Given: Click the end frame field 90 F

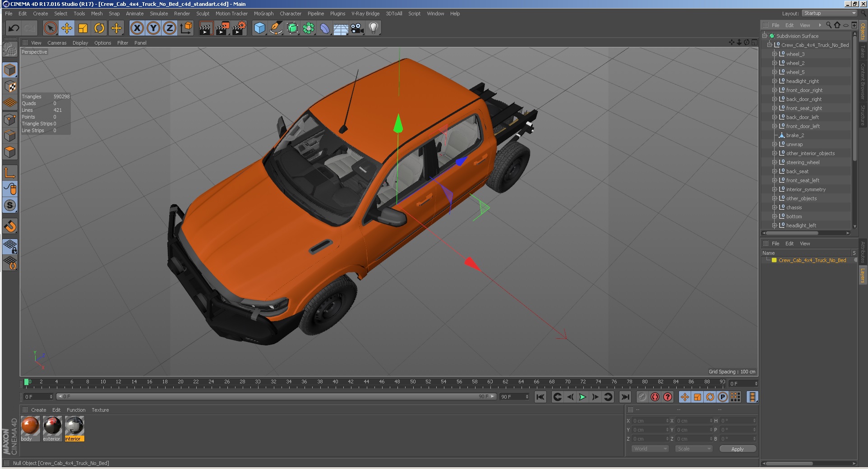Looking at the screenshot, I should click(x=514, y=397).
